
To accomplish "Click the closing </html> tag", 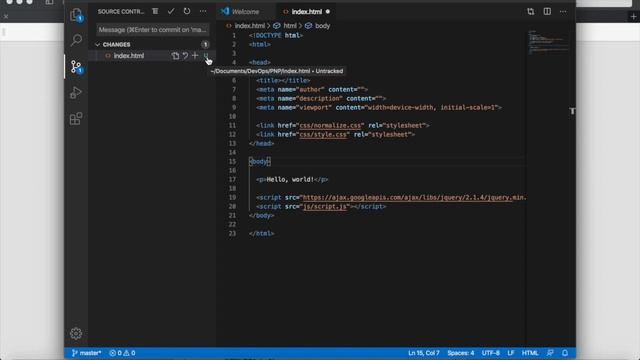I will pos(262,233).
